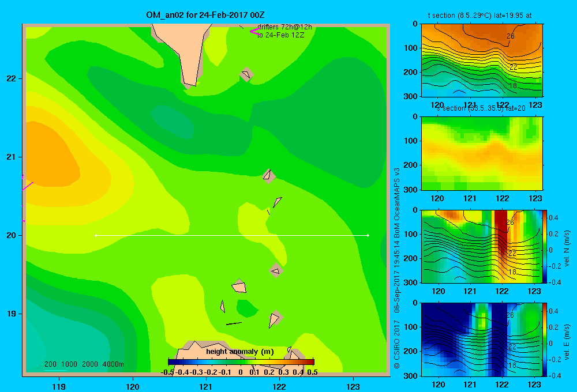This screenshot has height=392, width=577.
Task: Click the 'vel. N (m/s)' axis label
Action: (x=567, y=248)
